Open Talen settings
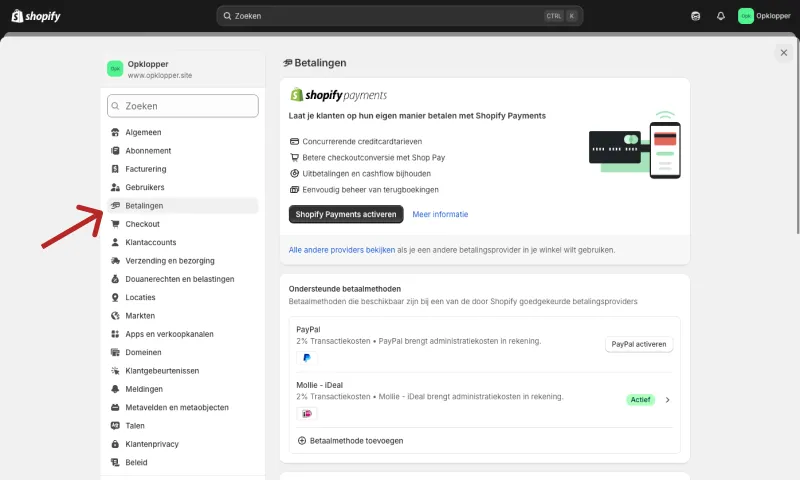Screen dimensions: 800x480 [x=183, y=426]
